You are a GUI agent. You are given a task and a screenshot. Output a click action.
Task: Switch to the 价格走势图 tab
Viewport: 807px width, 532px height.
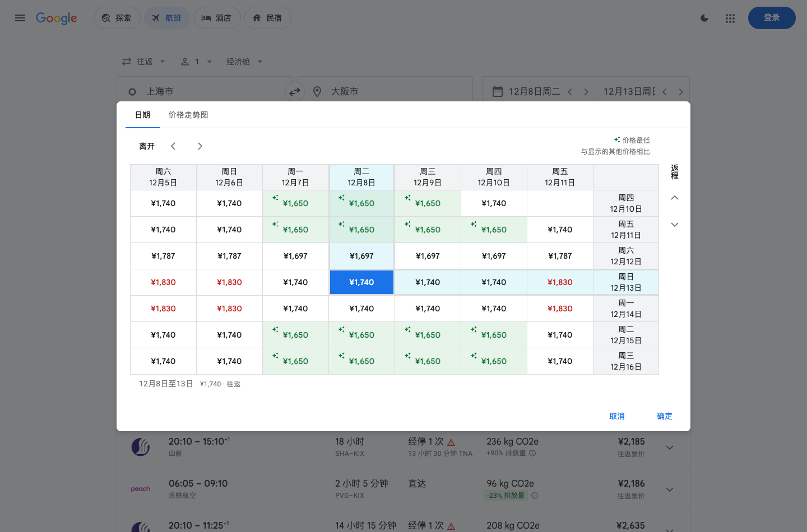(x=188, y=115)
